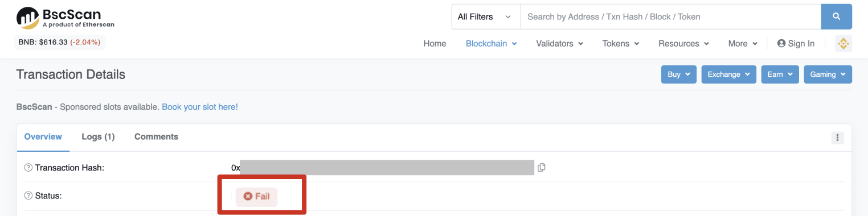This screenshot has height=216, width=868.
Task: Expand the Blockchain menu
Action: pyautogui.click(x=491, y=44)
